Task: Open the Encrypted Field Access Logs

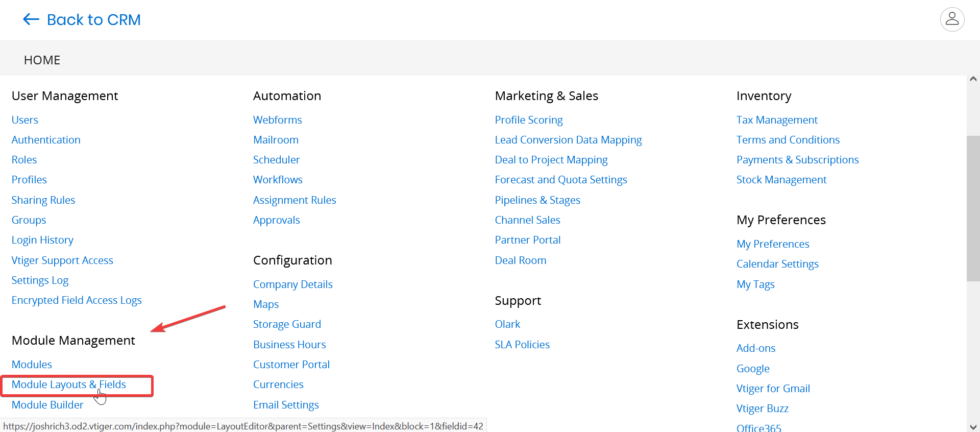Action: pos(77,300)
